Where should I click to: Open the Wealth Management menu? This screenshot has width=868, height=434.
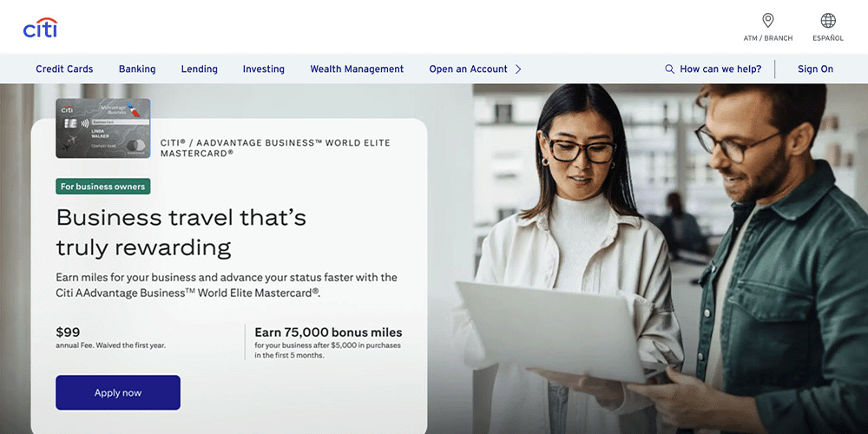point(357,69)
